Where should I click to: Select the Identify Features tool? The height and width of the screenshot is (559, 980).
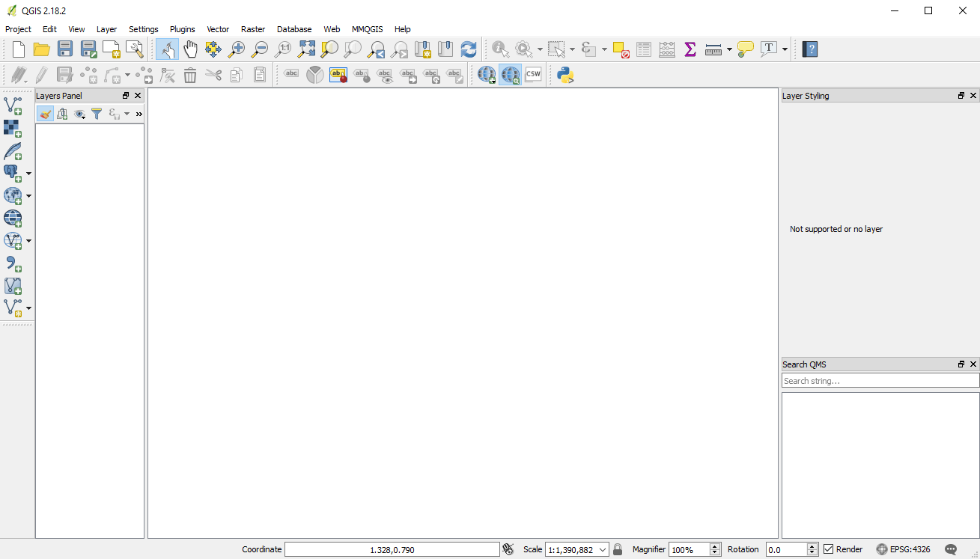tap(499, 49)
